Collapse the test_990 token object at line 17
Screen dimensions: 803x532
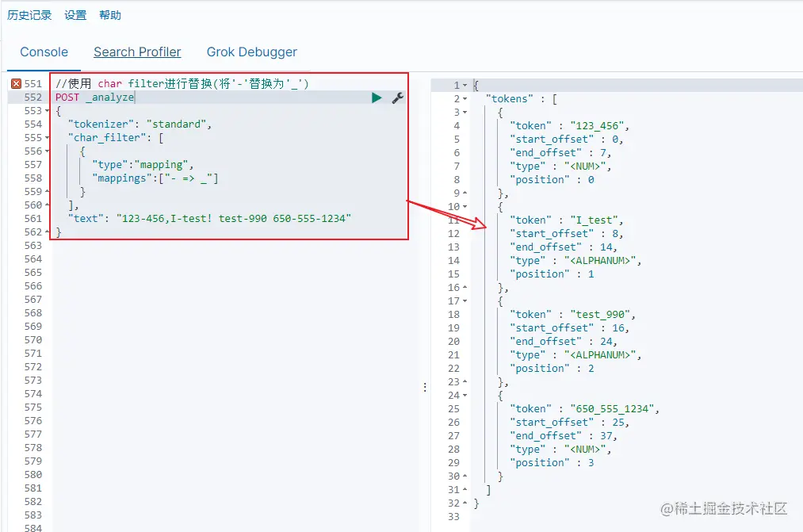click(x=465, y=301)
